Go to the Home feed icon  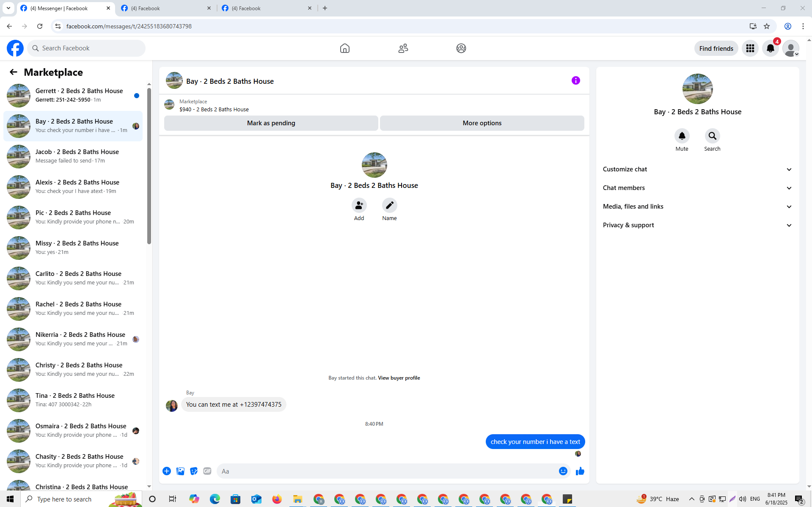tap(345, 48)
